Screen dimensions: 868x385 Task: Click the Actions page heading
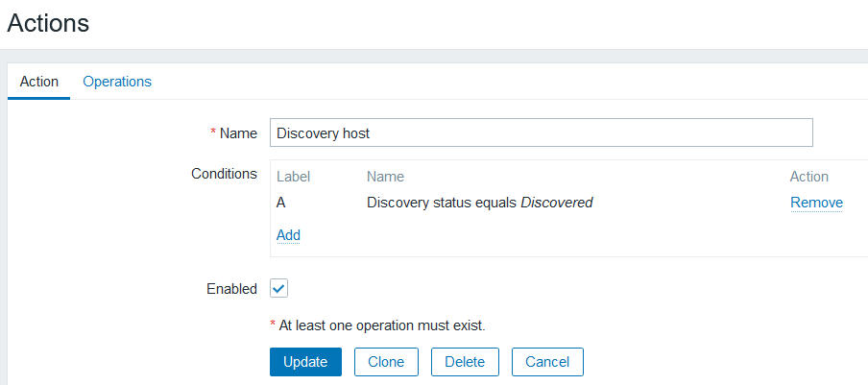48,23
